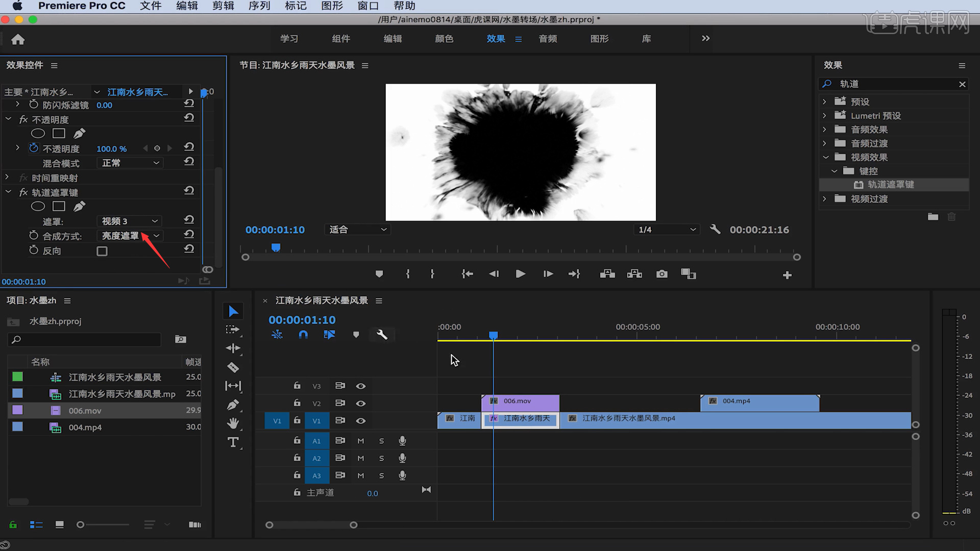Collapse the 轨道遮罩键 effect section
The height and width of the screenshot is (551, 980).
tap(8, 192)
